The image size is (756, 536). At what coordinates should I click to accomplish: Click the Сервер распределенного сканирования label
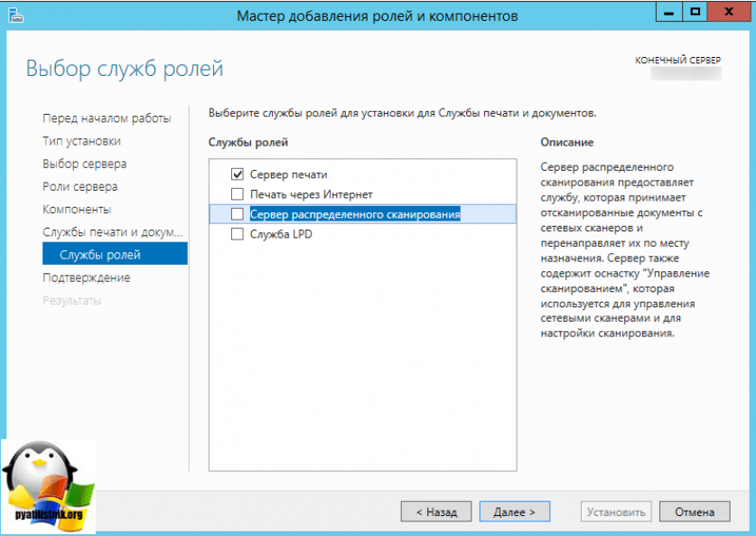pos(355,214)
